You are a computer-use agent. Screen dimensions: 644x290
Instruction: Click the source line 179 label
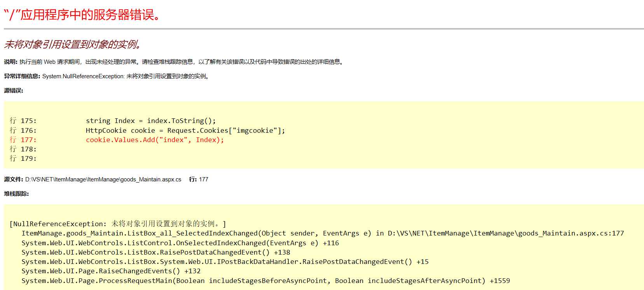[23, 158]
